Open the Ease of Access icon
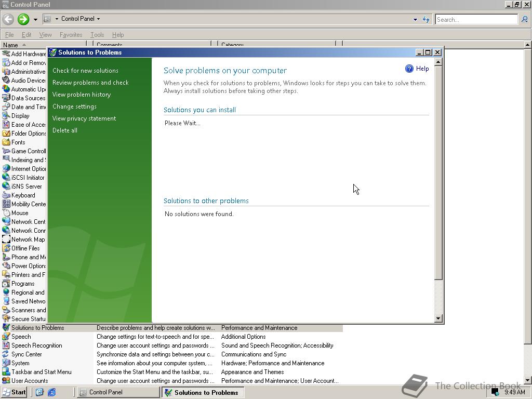 tap(6, 124)
